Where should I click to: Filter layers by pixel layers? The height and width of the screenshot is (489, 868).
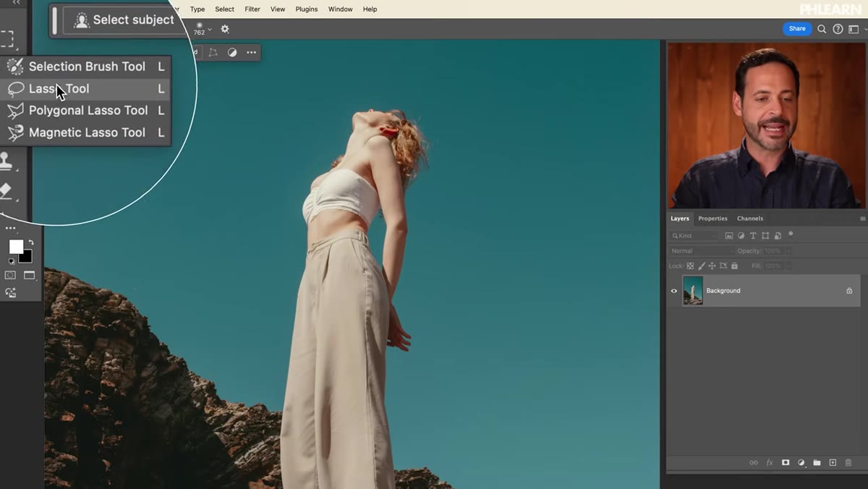(x=729, y=236)
